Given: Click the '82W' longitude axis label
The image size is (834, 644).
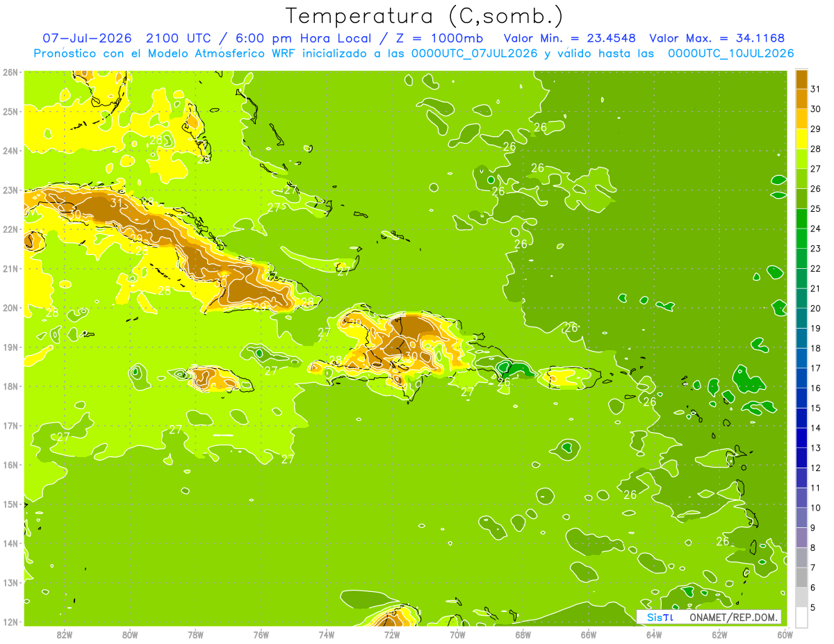Looking at the screenshot, I should [x=65, y=634].
